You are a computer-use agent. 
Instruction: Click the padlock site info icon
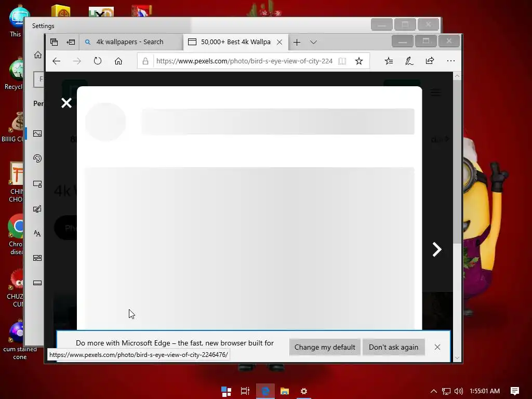pos(145,61)
